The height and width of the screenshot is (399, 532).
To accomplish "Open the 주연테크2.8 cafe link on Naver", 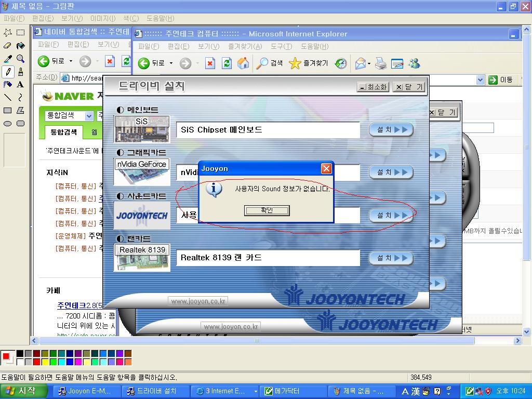I will pos(79,305).
